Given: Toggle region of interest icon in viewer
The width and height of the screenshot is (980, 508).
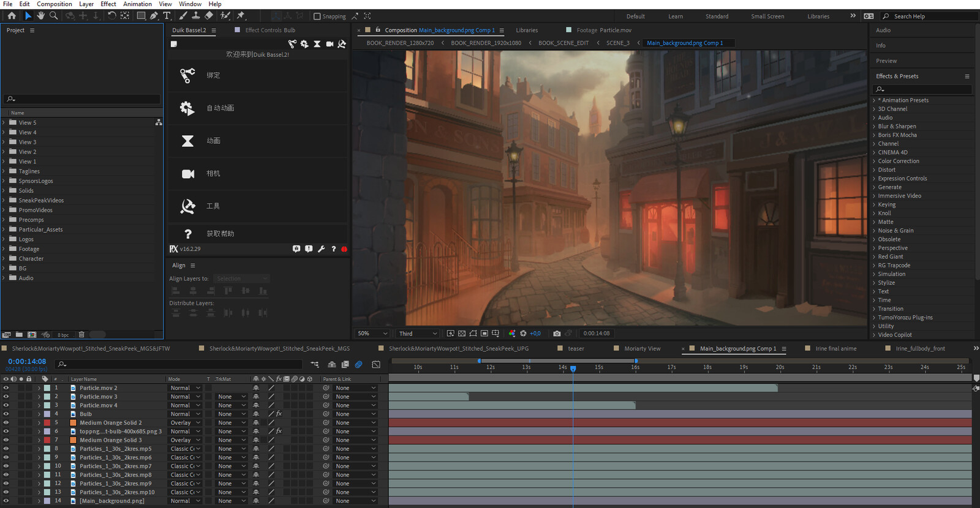Looking at the screenshot, I should coord(484,334).
